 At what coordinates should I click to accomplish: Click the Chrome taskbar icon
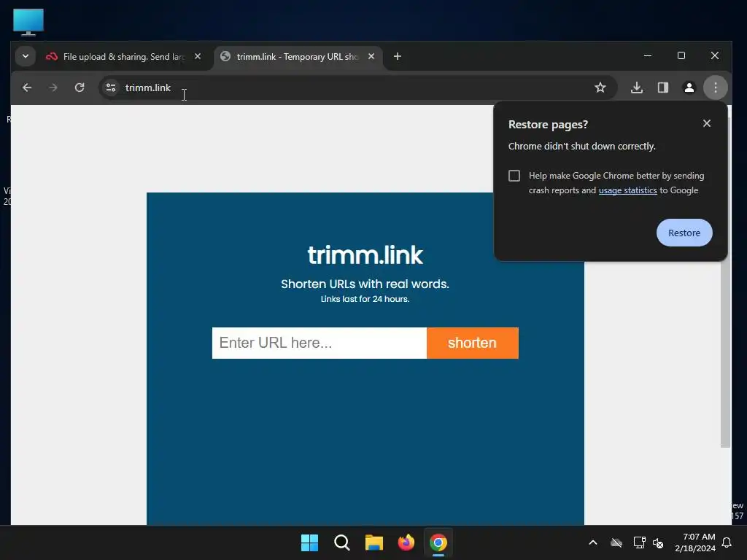click(x=438, y=542)
